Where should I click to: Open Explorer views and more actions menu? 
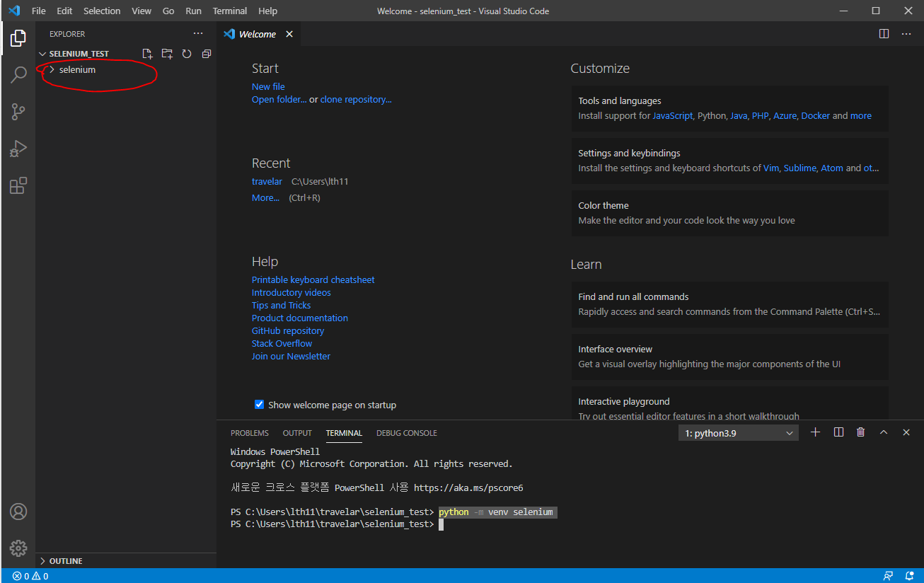(x=198, y=34)
